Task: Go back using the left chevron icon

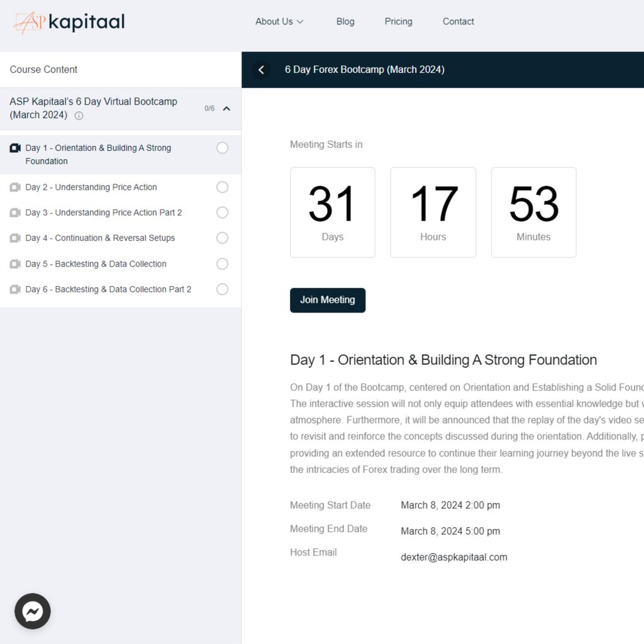Action: [261, 70]
